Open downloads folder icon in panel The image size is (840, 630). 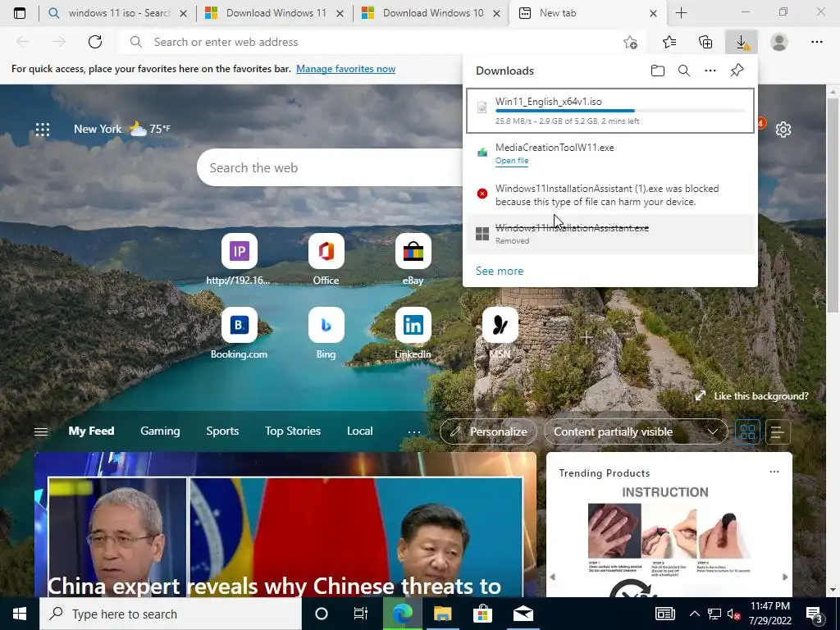(658, 71)
